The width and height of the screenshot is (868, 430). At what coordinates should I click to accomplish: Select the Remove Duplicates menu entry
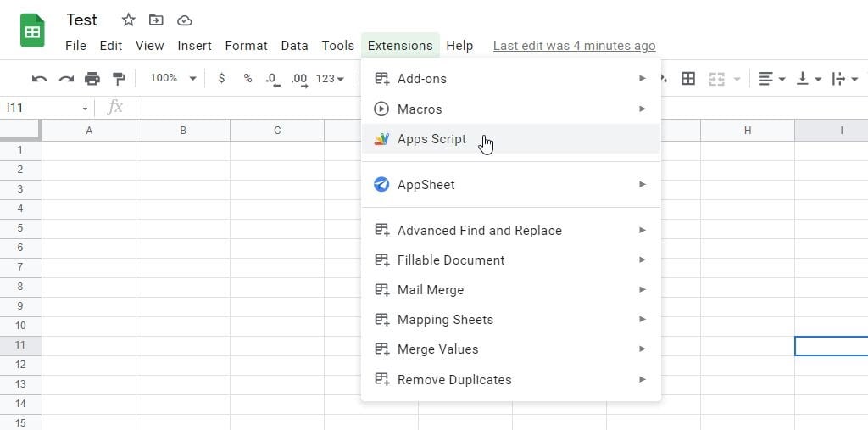pyautogui.click(x=454, y=380)
